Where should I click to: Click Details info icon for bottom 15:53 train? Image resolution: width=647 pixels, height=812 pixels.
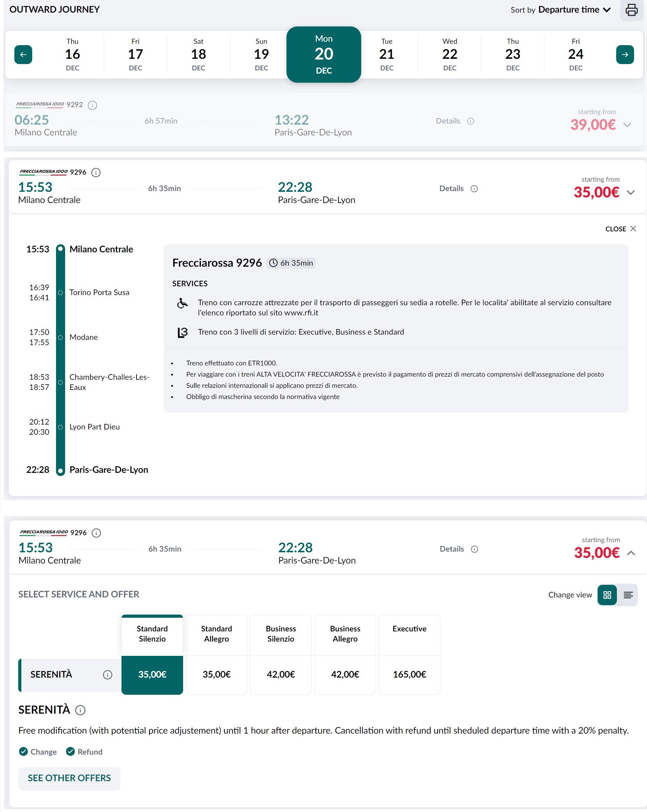pyautogui.click(x=474, y=549)
